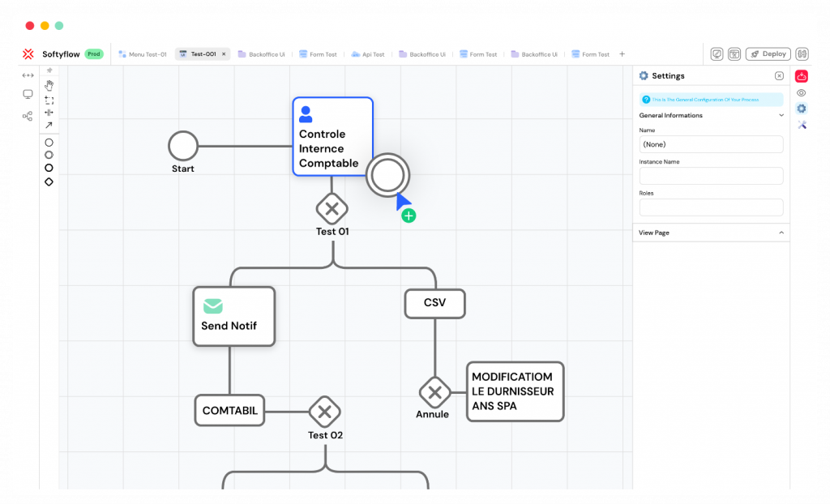This screenshot has width=830, height=504.
Task: Select the MODIFICATIOM LE DURNISSEUR task
Action: [515, 391]
